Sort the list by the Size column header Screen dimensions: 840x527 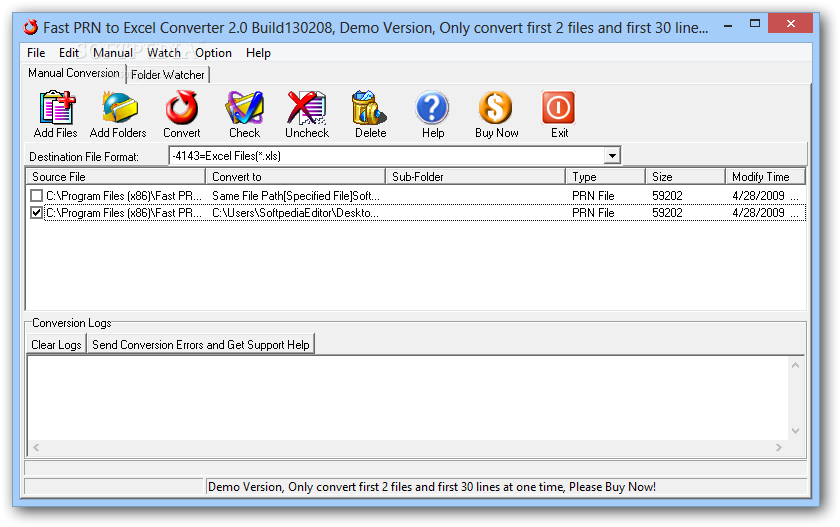(685, 177)
